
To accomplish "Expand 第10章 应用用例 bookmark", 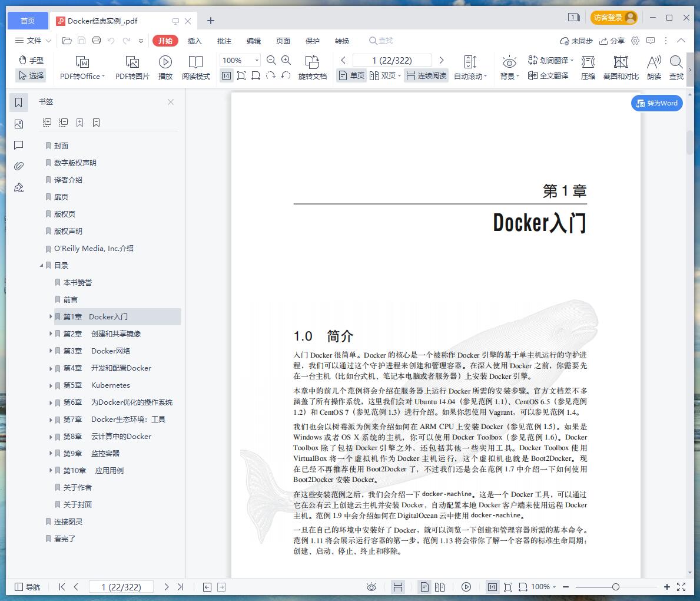I will point(51,470).
